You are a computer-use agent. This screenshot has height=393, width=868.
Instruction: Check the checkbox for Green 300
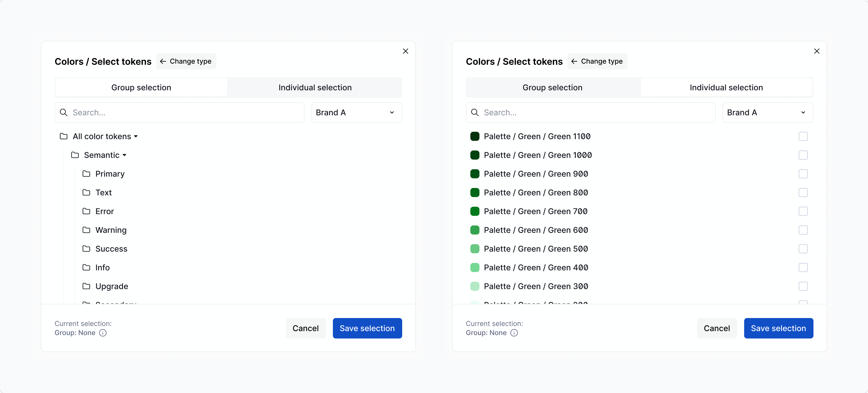(803, 286)
